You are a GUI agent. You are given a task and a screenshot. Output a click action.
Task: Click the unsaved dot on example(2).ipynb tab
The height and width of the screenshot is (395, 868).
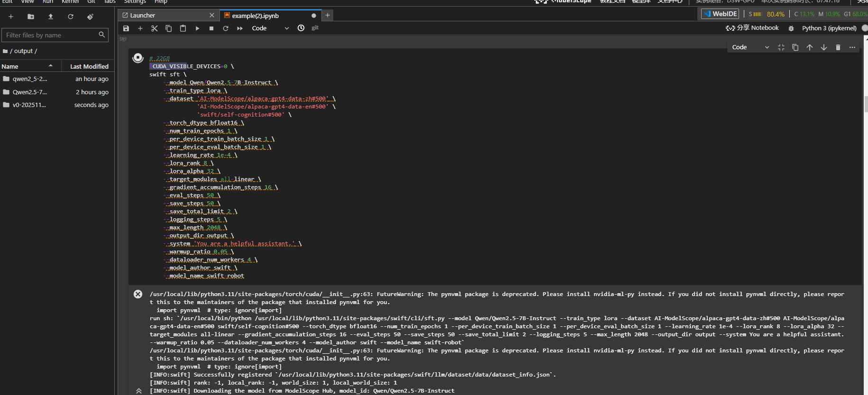[314, 16]
